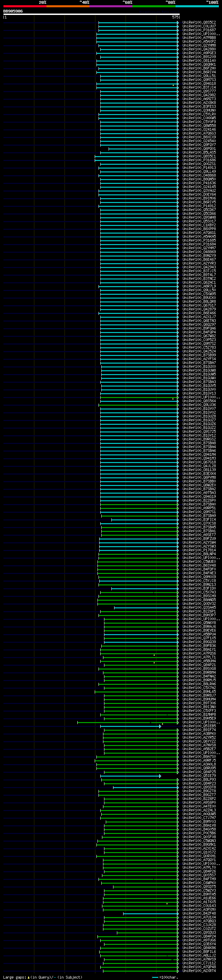Image resolution: width=222 pixels, height=980 pixels.
Task: Click the 'Large gaps' legend text
Action: [x=15, y=977]
